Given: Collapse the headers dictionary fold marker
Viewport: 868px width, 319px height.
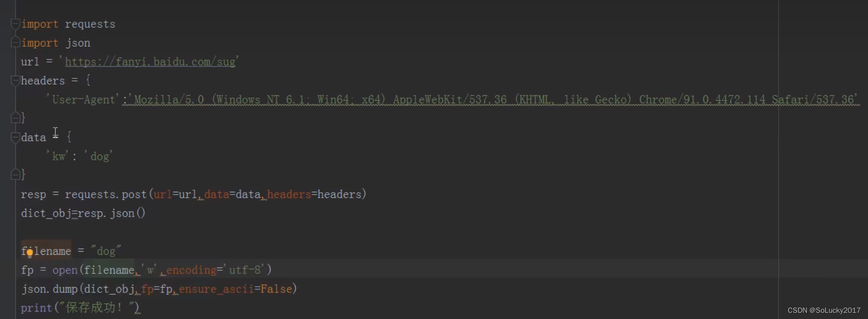Looking at the screenshot, I should (x=15, y=80).
